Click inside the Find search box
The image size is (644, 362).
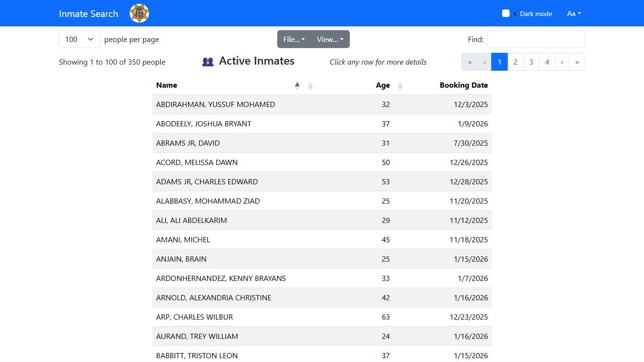pyautogui.click(x=536, y=39)
